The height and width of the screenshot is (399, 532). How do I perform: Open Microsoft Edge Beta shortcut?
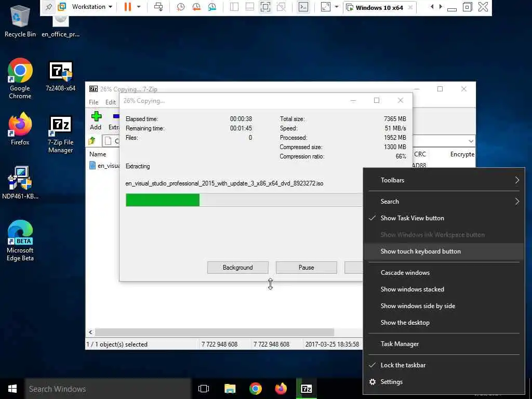coord(20,241)
